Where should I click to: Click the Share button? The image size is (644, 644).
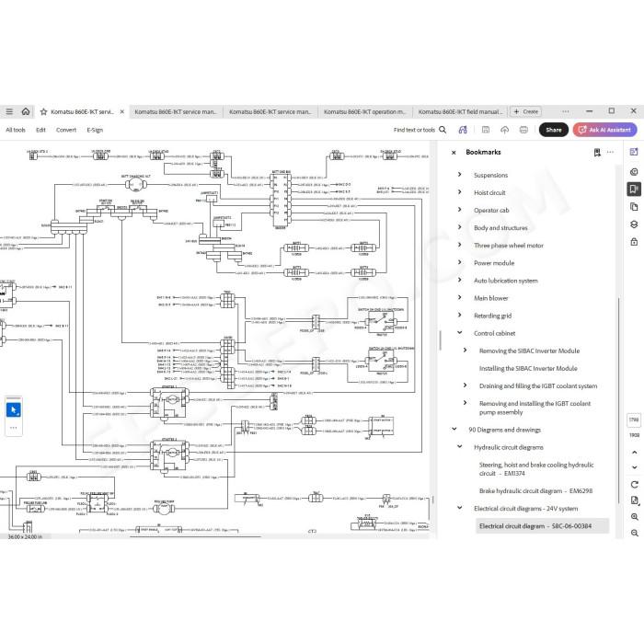coord(554,130)
